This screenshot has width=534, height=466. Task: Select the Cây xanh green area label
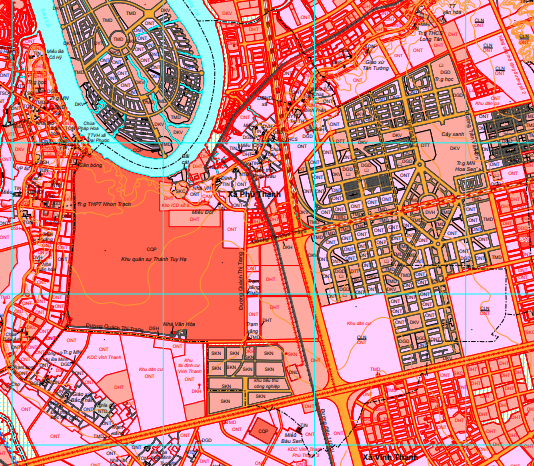pyautogui.click(x=453, y=134)
